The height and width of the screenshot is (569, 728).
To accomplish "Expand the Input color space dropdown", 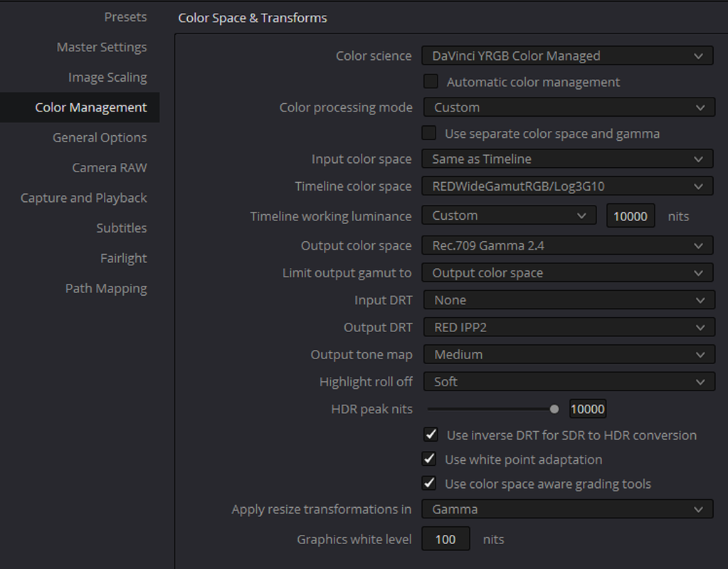I will coord(567,159).
